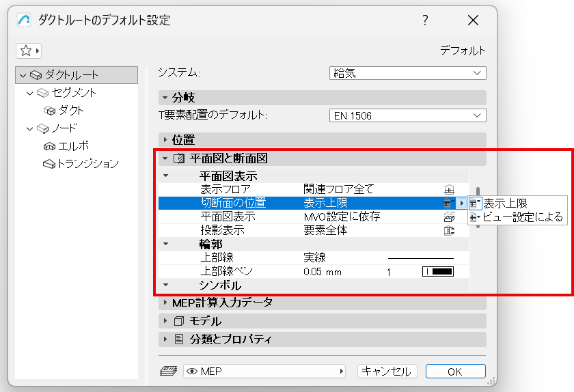Click the エルボ icon in tree

click(x=49, y=146)
